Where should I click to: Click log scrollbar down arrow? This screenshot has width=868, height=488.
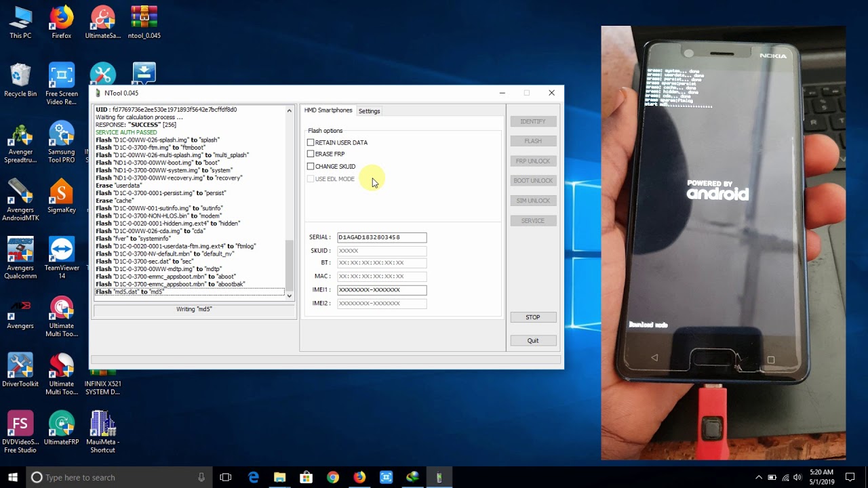pos(290,296)
